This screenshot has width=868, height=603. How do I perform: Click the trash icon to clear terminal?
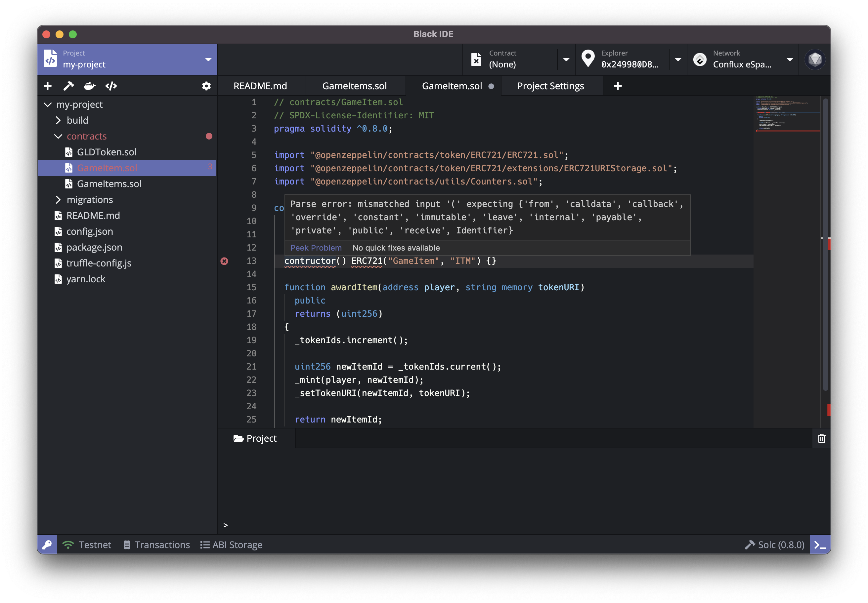tap(821, 438)
